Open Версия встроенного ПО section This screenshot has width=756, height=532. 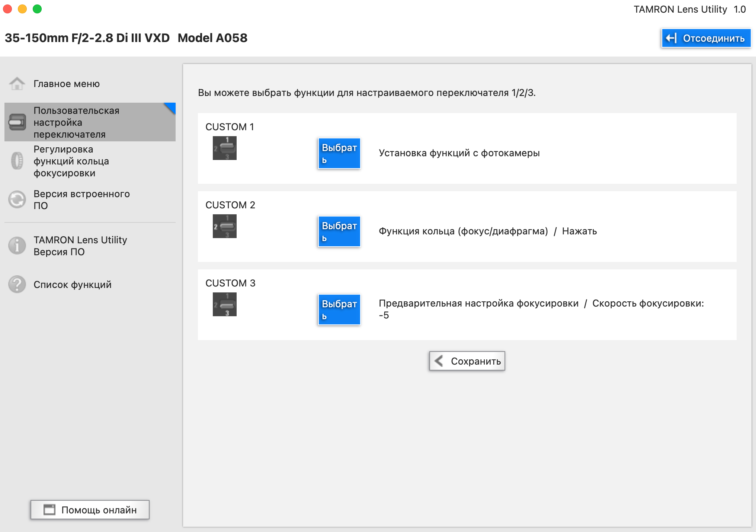click(81, 200)
